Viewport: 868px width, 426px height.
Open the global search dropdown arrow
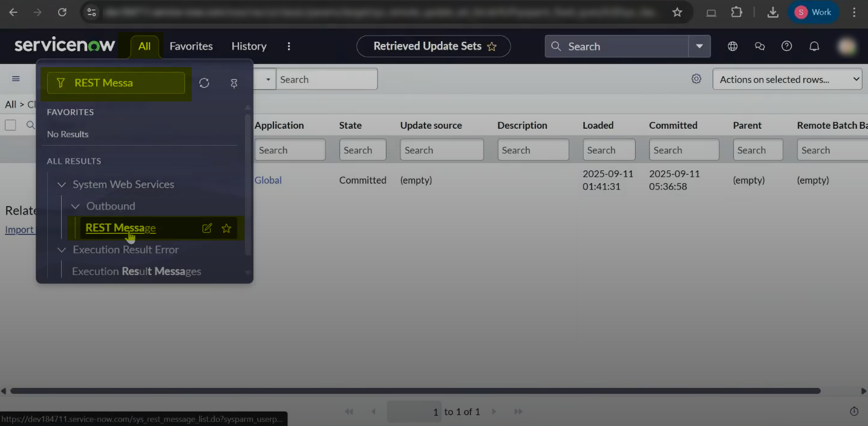pyautogui.click(x=699, y=47)
